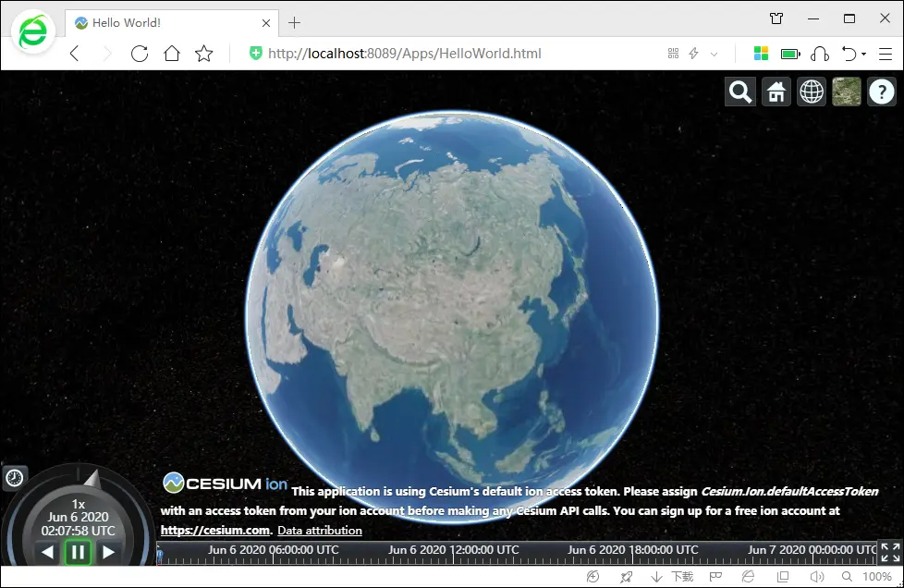Click the Cesium ion logo

(226, 483)
